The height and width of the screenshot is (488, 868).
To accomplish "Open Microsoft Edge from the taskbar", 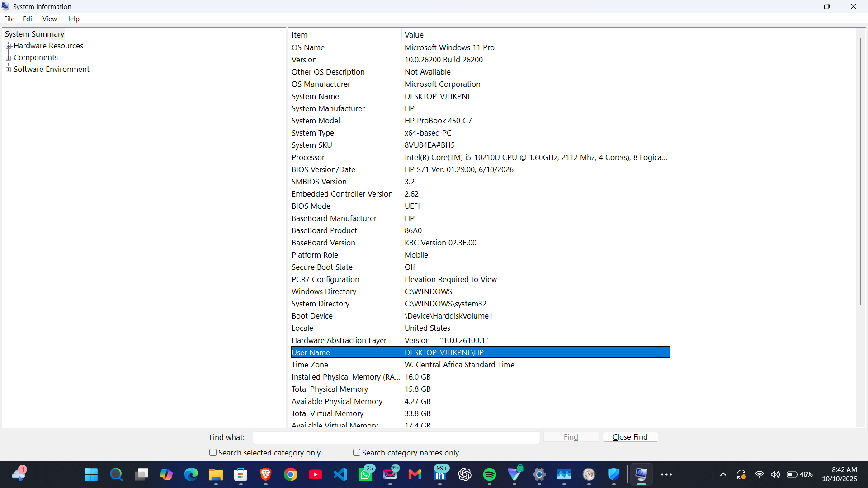I will click(191, 474).
